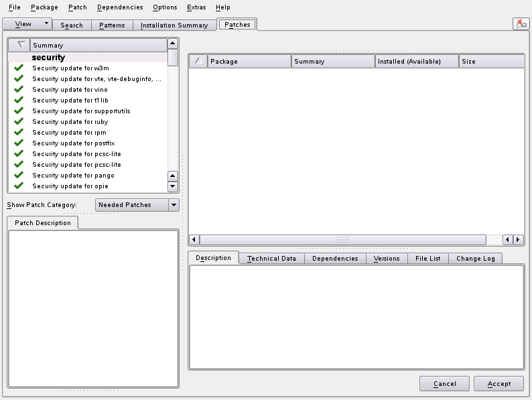This screenshot has width=532, height=400.
Task: Click the package table Summary column header
Action: coord(333,62)
